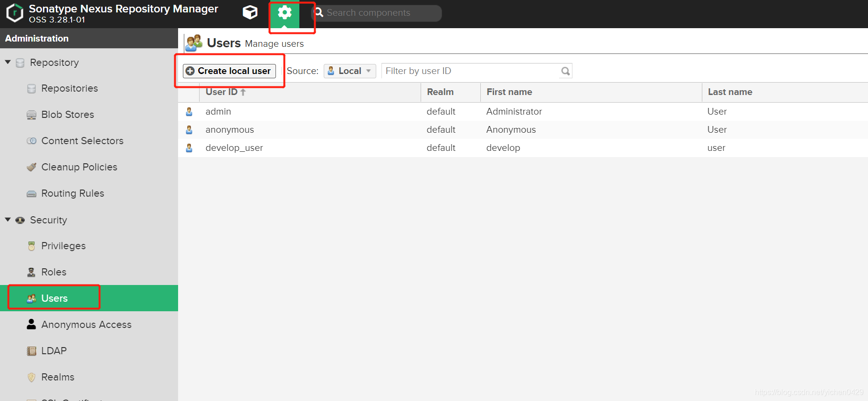The height and width of the screenshot is (401, 868).
Task: Click Create local user button
Action: tap(229, 71)
